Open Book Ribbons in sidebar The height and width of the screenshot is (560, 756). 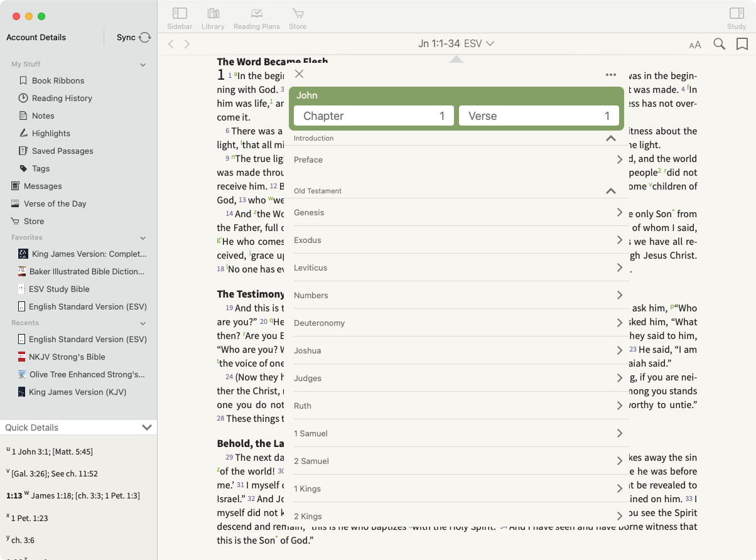(58, 80)
